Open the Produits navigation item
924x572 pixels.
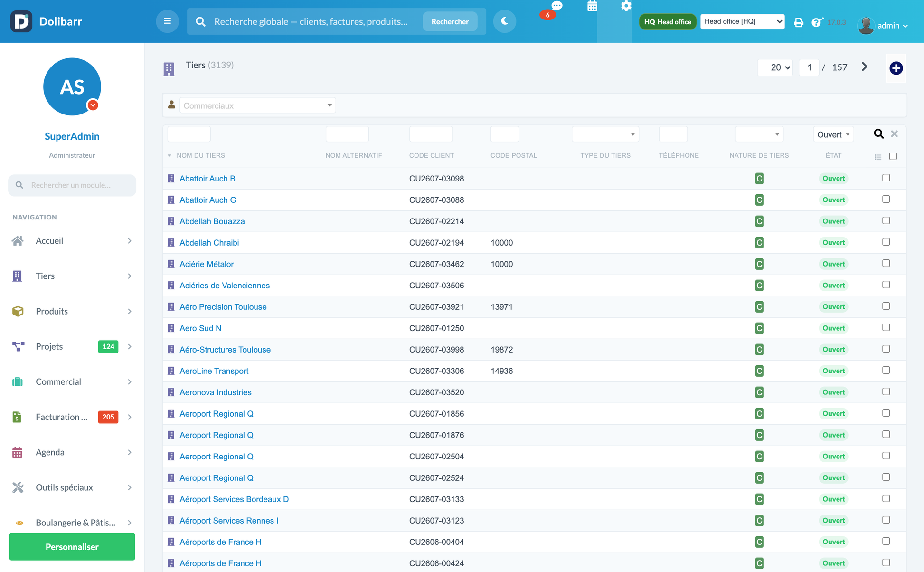coord(72,311)
